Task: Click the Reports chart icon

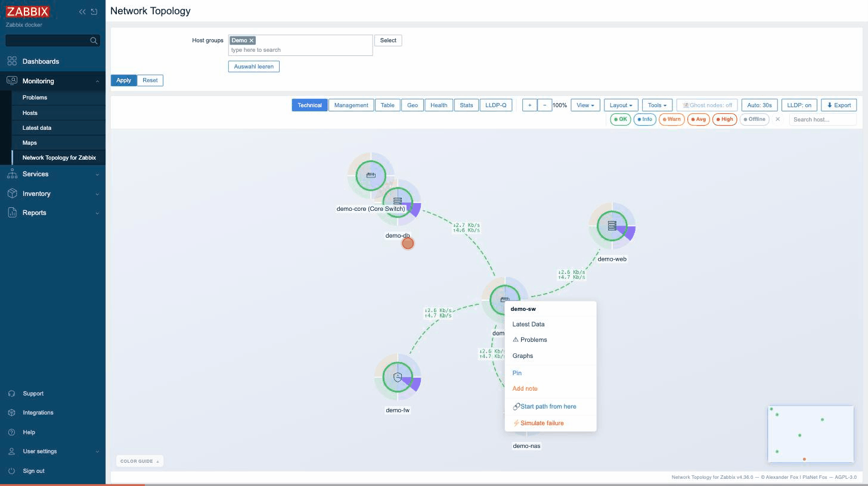Action: pyautogui.click(x=12, y=213)
